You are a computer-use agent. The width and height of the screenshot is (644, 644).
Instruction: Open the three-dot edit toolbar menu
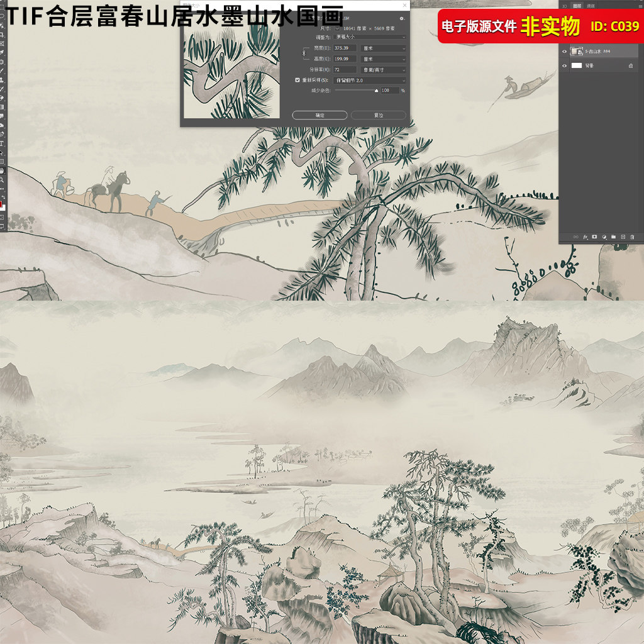click(2, 189)
